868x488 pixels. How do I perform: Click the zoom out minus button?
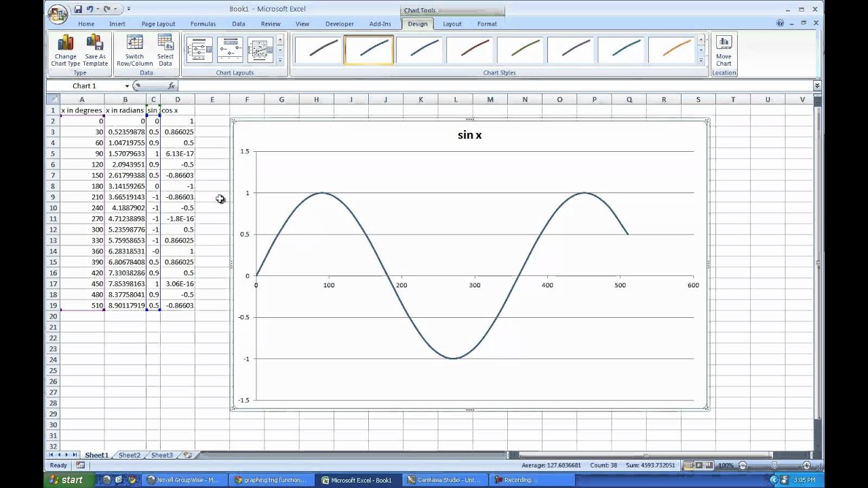[743, 465]
